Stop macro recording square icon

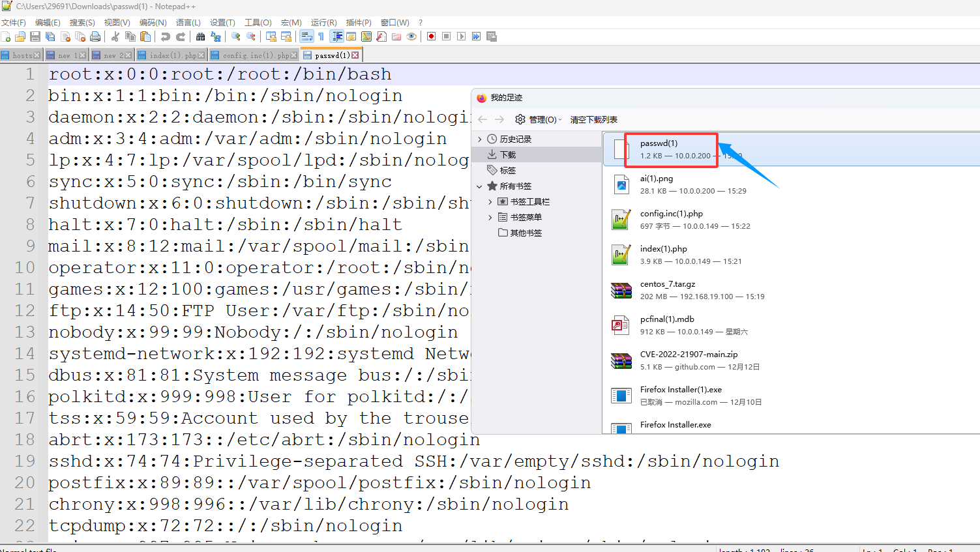[x=447, y=36]
